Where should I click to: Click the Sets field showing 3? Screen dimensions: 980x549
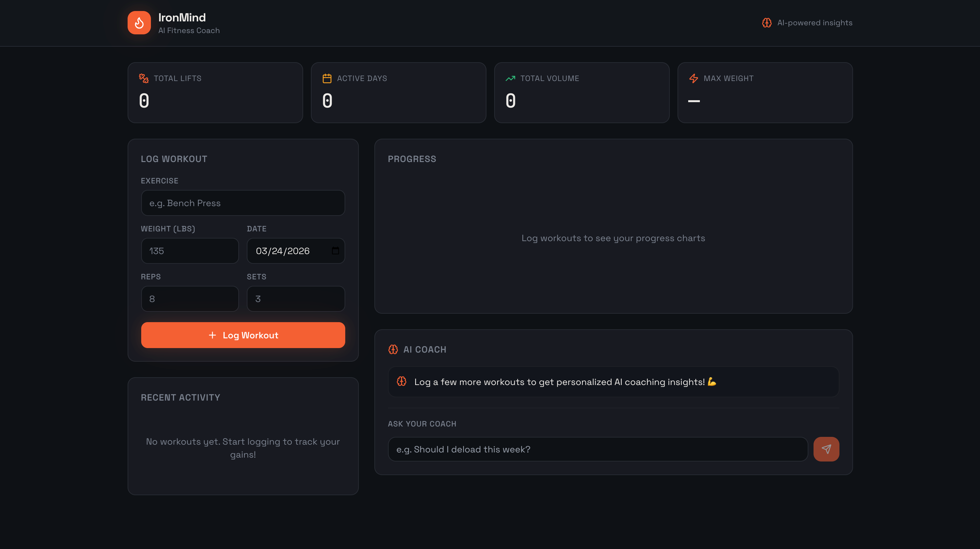click(x=296, y=299)
